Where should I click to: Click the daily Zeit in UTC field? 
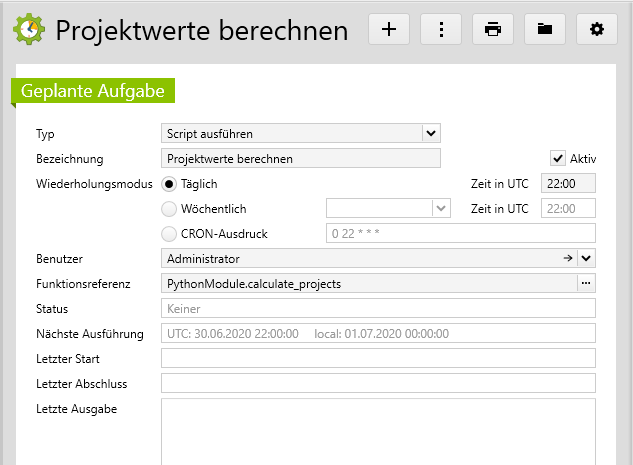pyautogui.click(x=567, y=183)
